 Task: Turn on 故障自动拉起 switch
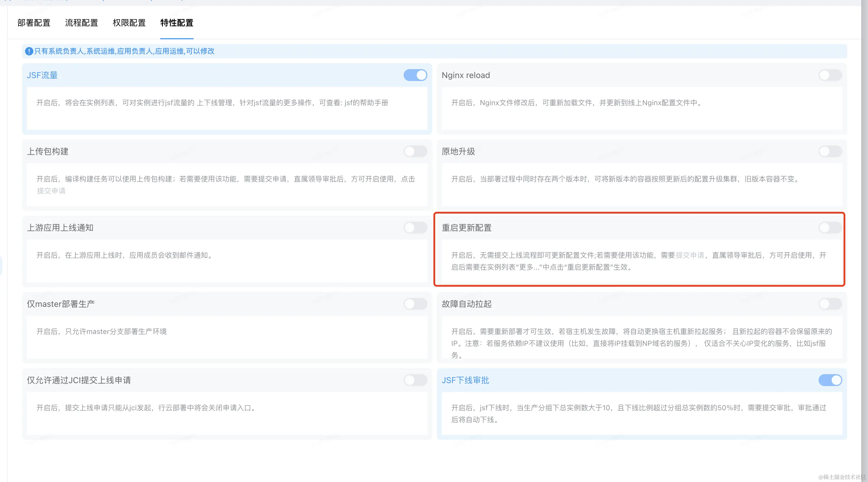pos(830,304)
